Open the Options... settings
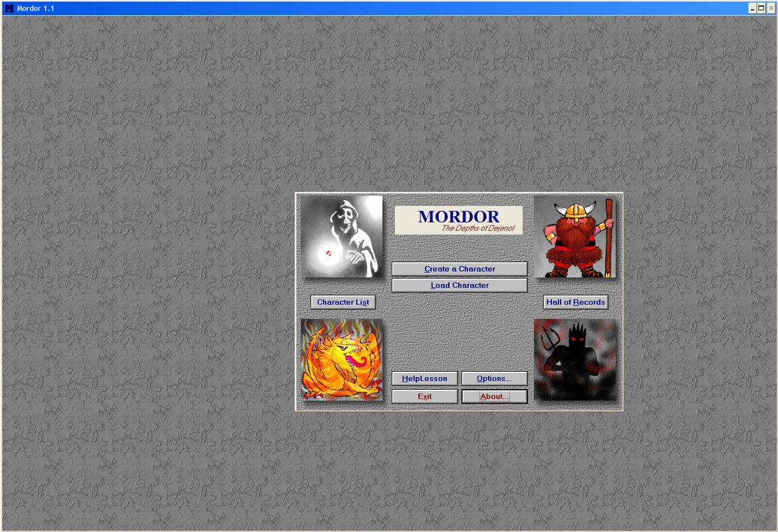The image size is (778, 532). pos(494,378)
